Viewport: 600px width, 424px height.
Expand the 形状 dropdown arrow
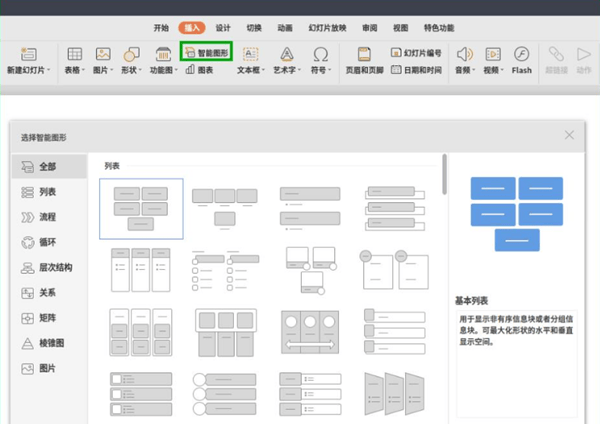click(140, 70)
